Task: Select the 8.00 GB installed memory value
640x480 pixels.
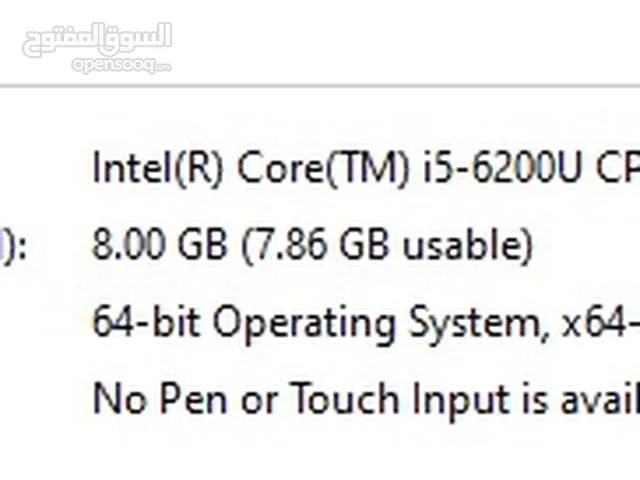Action: (160, 244)
